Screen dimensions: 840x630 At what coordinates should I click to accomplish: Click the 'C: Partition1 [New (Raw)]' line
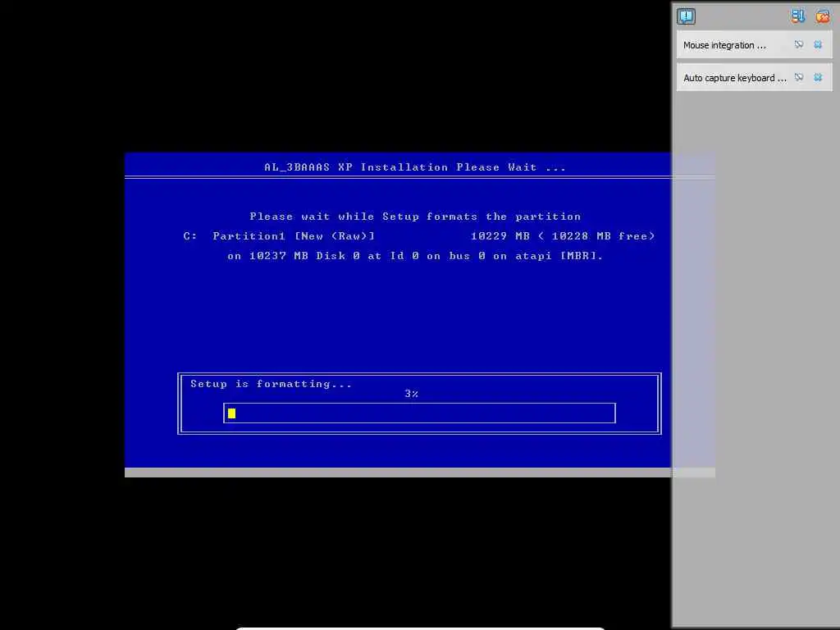click(279, 236)
